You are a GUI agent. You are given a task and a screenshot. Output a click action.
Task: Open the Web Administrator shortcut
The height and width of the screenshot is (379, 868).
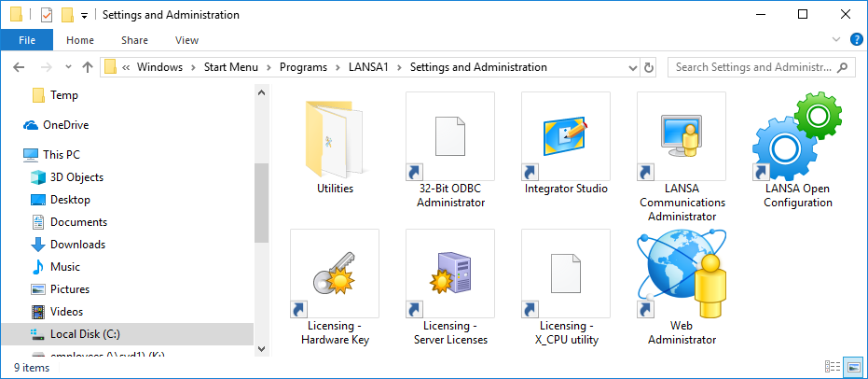coord(681,274)
